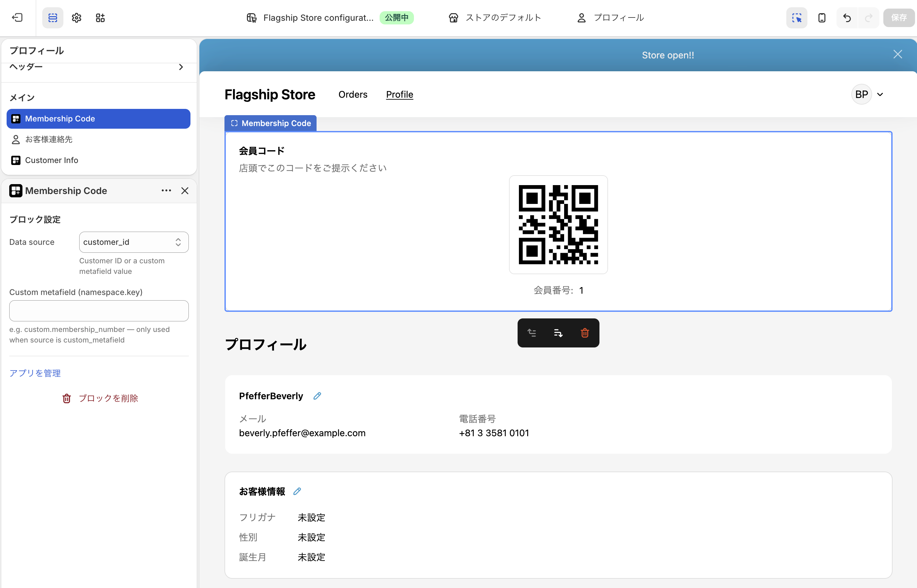Select Customer Info block in sidebar

pos(99,160)
